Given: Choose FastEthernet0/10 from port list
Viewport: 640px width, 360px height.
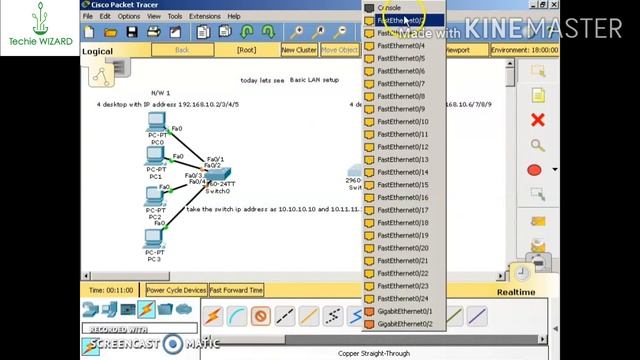Looking at the screenshot, I should [404, 122].
